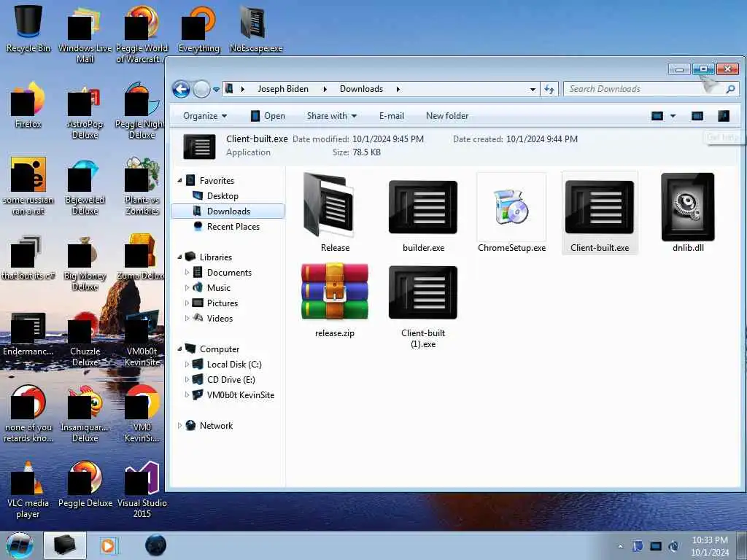This screenshot has height=560, width=747.
Task: Select ChromeSetup.exe installer icon
Action: [x=511, y=208]
